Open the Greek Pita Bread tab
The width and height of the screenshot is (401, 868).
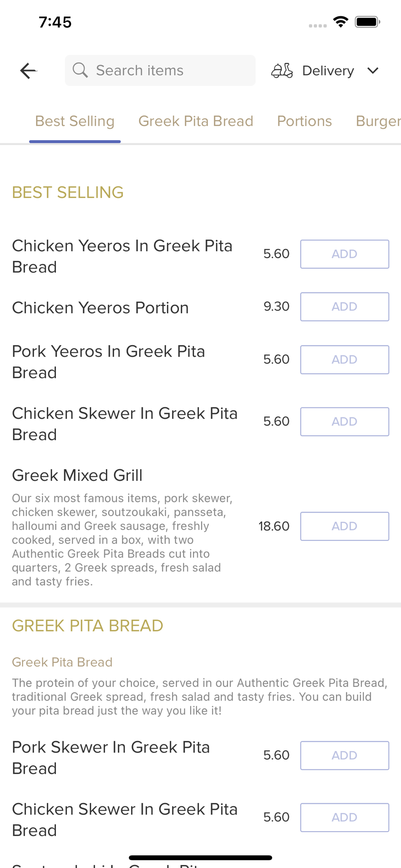[196, 121]
